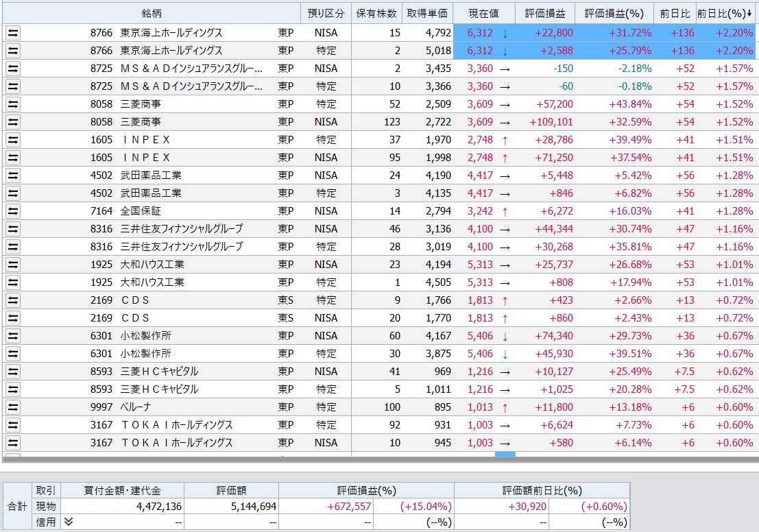This screenshot has width=759, height=532.
Task: Open trade icon on 8725 MS&AD NISA row
Action: [13, 69]
